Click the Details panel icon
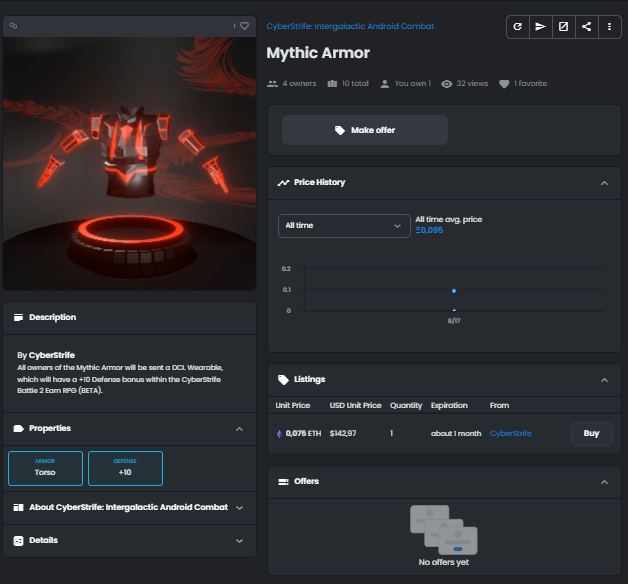This screenshot has width=628, height=584. click(18, 541)
